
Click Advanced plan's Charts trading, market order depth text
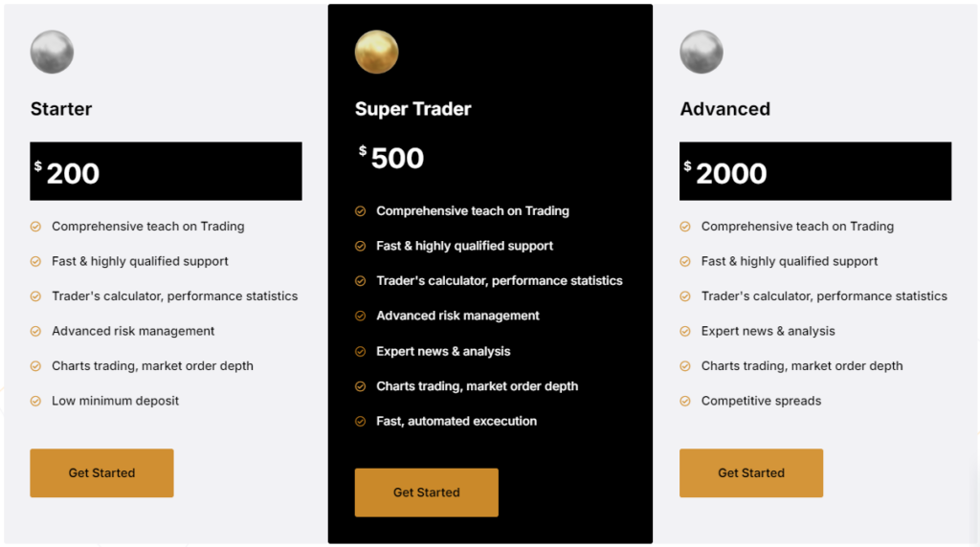802,366
